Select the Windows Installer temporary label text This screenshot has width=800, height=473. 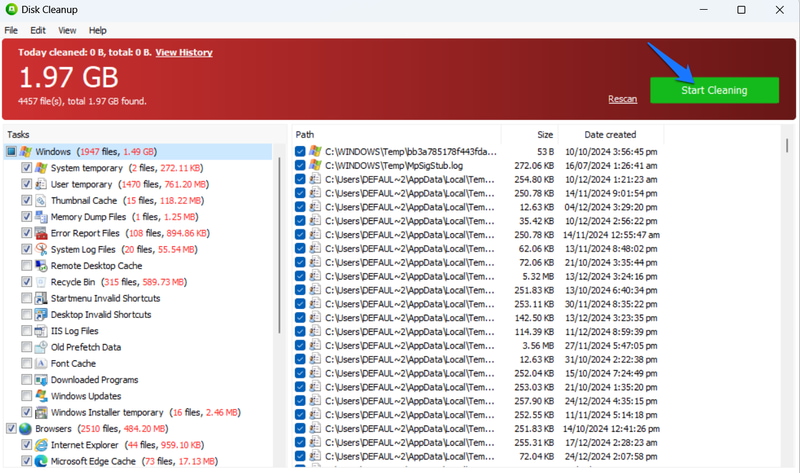pos(107,412)
